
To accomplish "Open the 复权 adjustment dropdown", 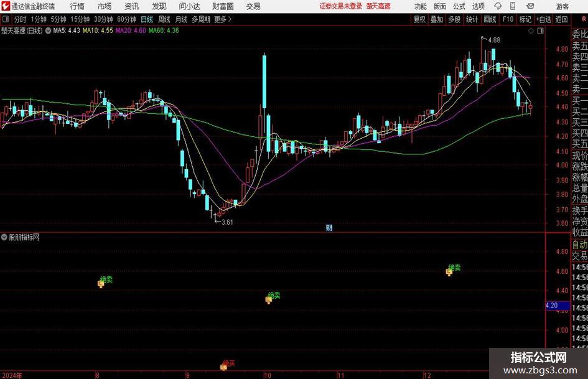I will (419, 19).
